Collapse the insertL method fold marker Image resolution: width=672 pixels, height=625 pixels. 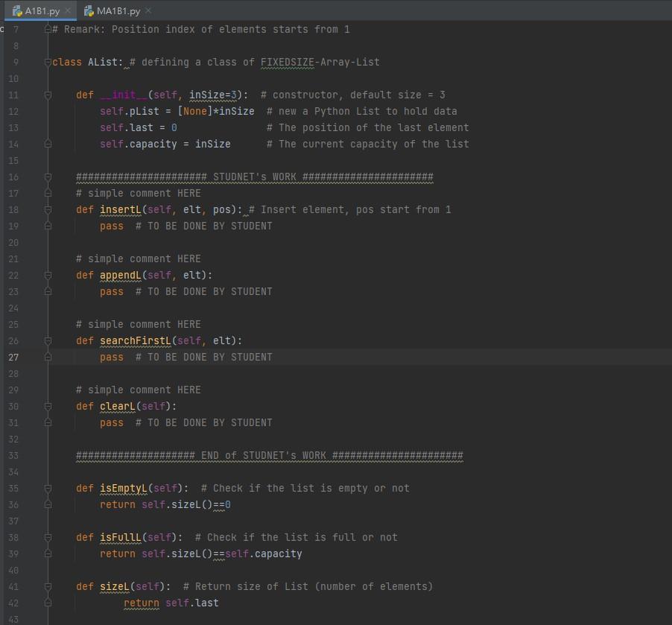pyautogui.click(x=47, y=209)
